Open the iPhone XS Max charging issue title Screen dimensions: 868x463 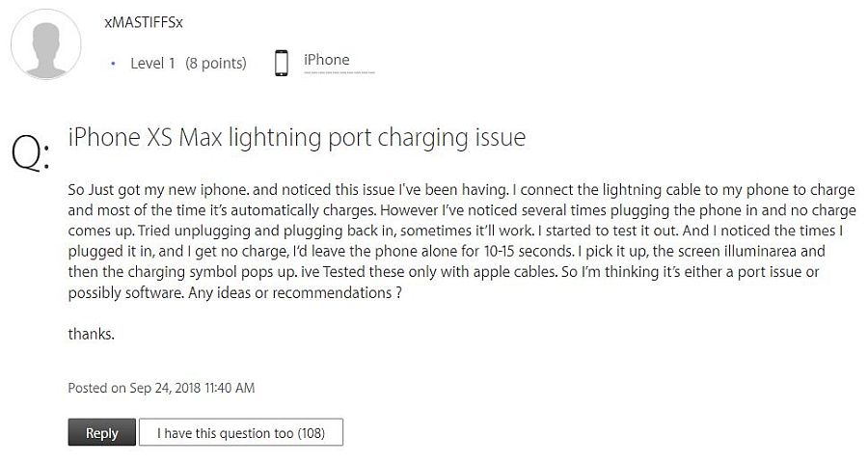[297, 137]
